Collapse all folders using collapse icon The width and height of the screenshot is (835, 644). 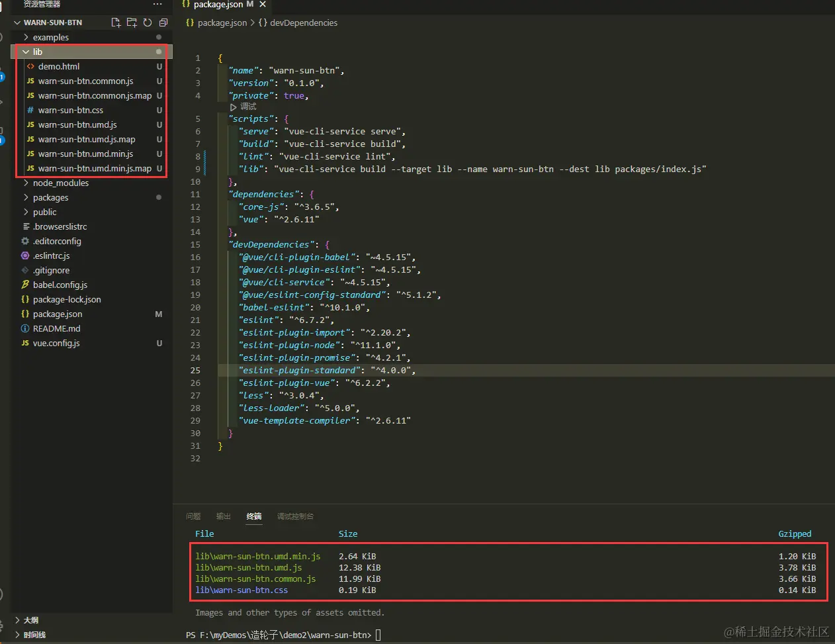[x=163, y=23]
